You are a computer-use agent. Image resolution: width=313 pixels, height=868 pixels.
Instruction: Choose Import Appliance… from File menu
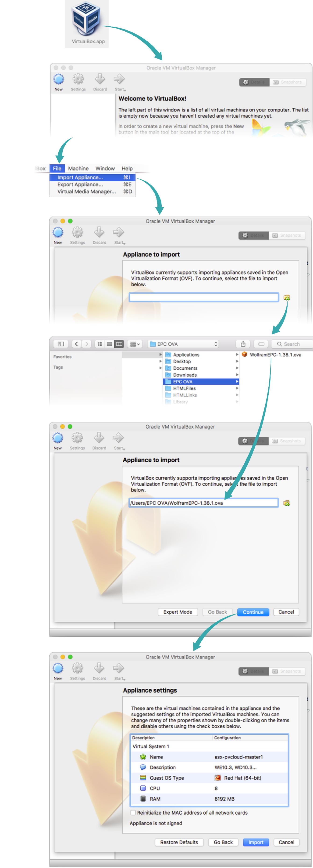(80, 177)
